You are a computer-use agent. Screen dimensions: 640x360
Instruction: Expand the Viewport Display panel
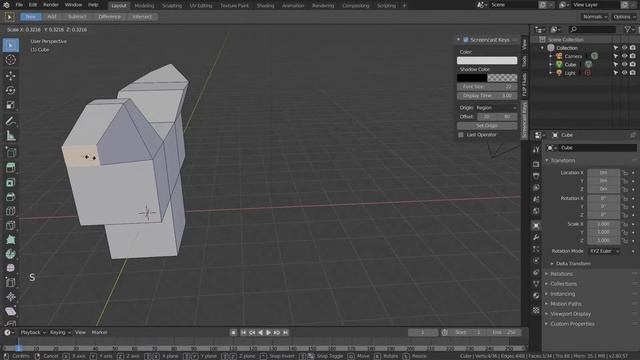point(570,314)
